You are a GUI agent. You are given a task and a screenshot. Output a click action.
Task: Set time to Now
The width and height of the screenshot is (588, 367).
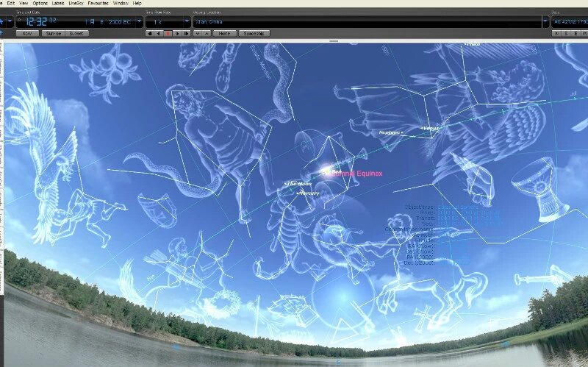[27, 33]
